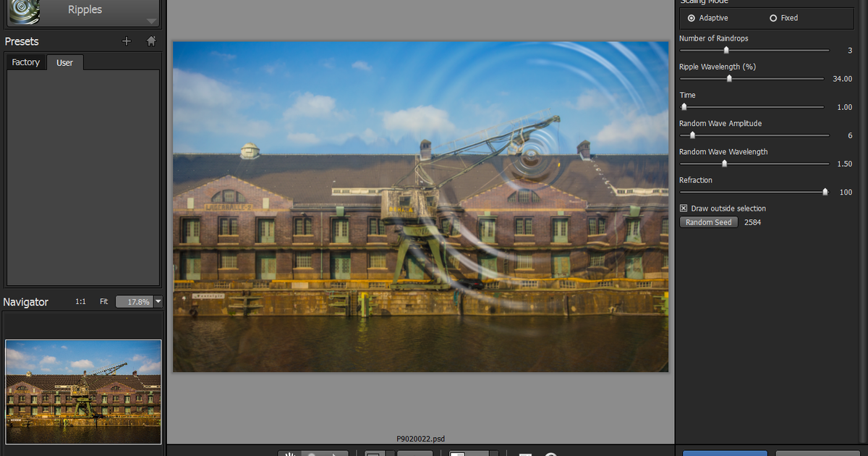This screenshot has height=456, width=868.
Task: Click the 17.8% zoom value field
Action: (x=135, y=302)
